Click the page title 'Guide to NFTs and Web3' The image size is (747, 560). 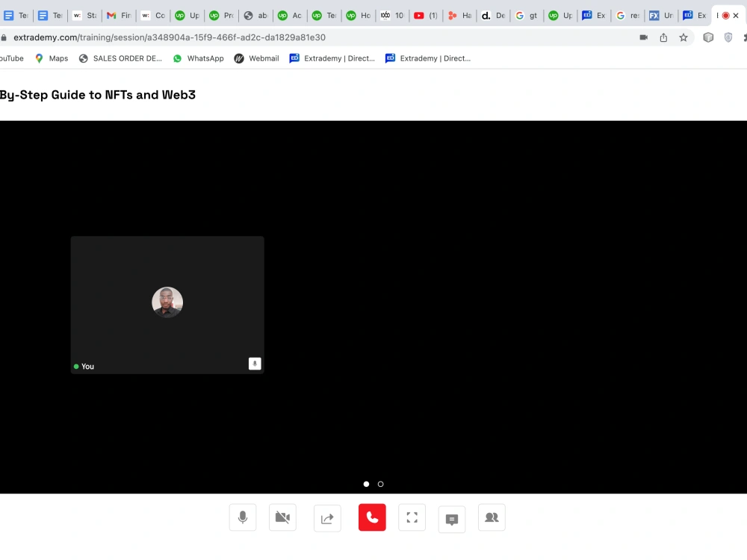(123, 95)
